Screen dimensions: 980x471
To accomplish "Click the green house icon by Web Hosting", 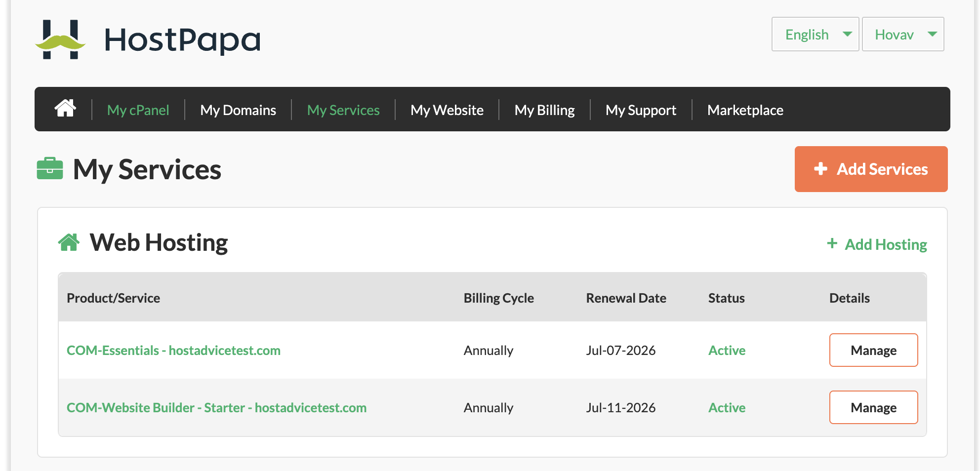I will point(69,242).
